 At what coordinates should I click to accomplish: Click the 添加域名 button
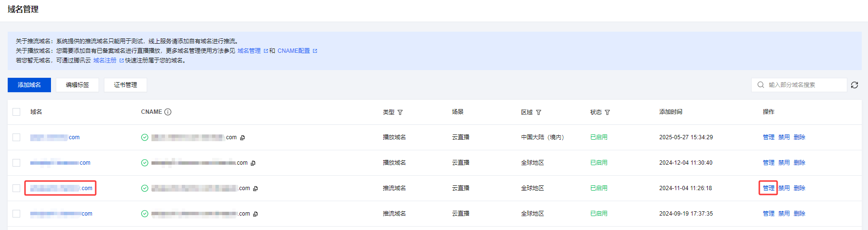click(x=29, y=85)
